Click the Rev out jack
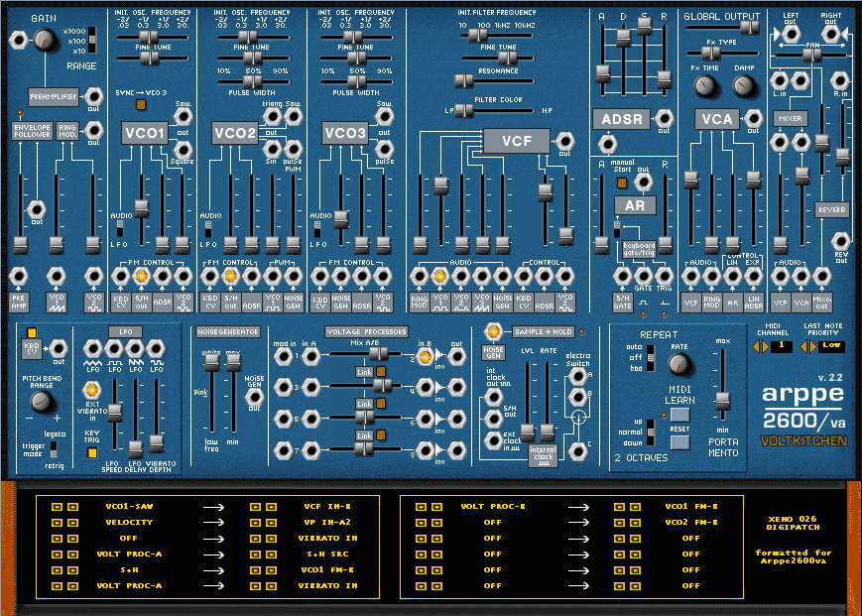This screenshot has width=862, height=616. click(x=840, y=241)
